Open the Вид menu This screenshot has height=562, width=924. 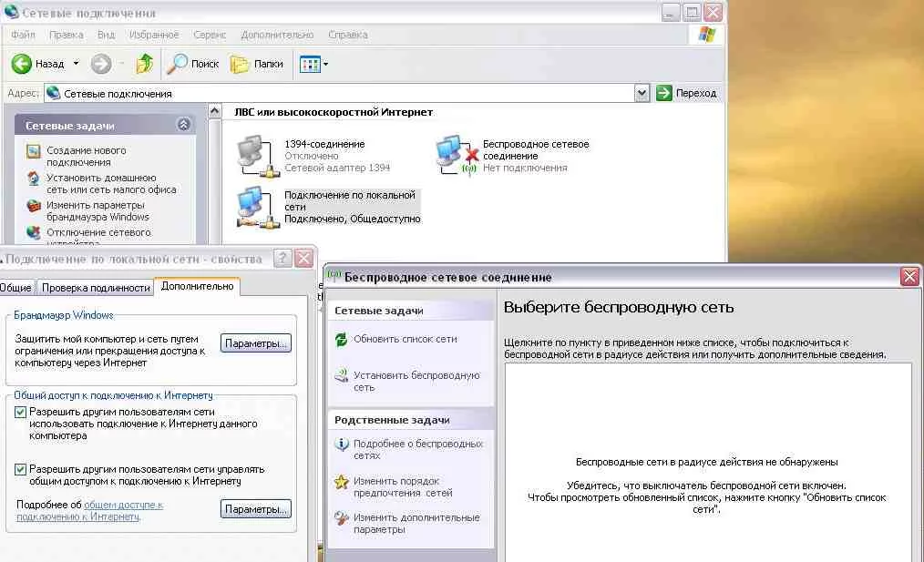click(x=106, y=35)
